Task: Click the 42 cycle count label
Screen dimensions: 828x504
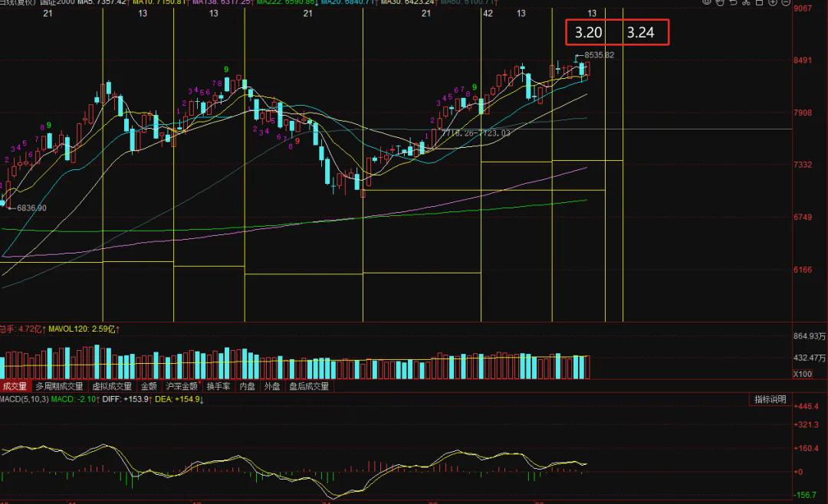Action: (x=488, y=13)
